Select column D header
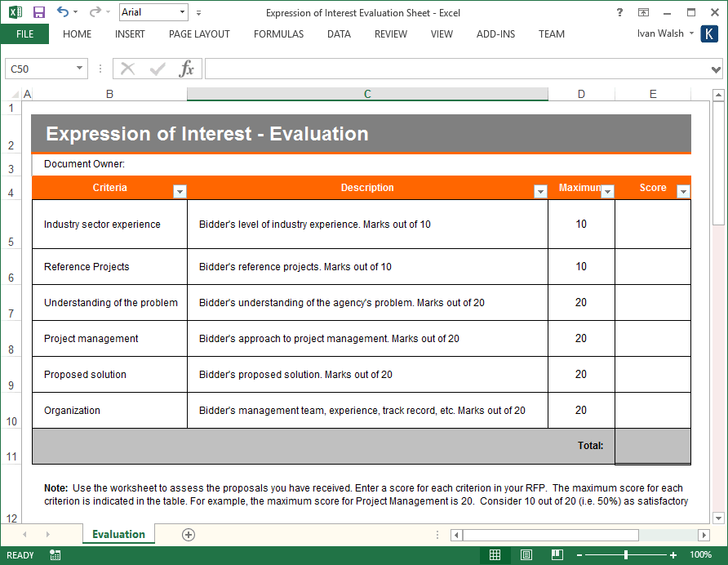728x565 pixels. (x=581, y=94)
